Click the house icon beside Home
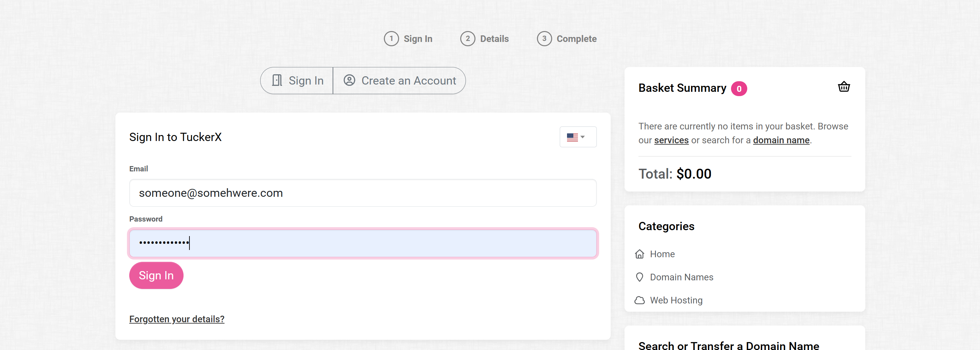 click(x=639, y=254)
